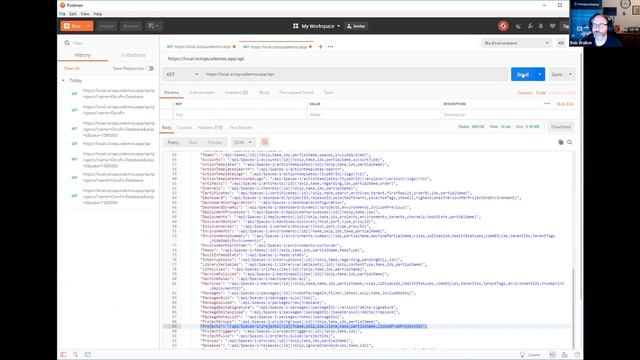Open the New button dropdown arrow

pyautogui.click(x=89, y=26)
